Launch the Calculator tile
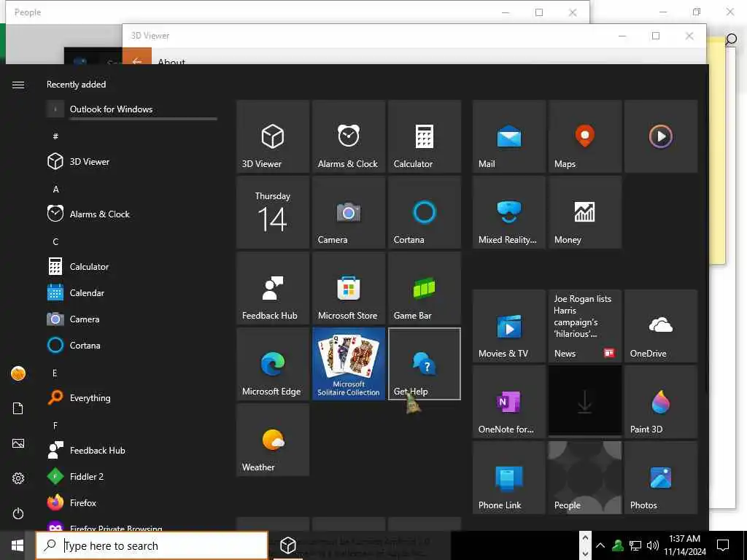The height and width of the screenshot is (560, 747). tap(424, 136)
